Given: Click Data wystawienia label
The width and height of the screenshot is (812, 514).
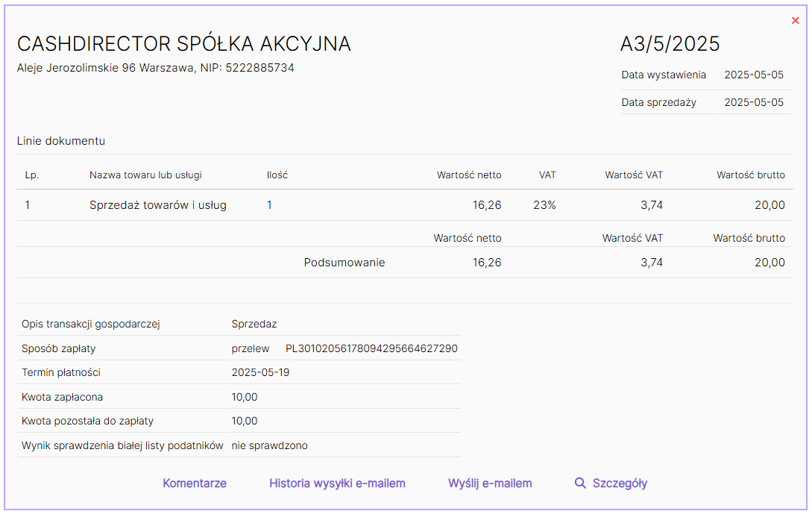Looking at the screenshot, I should point(664,75).
